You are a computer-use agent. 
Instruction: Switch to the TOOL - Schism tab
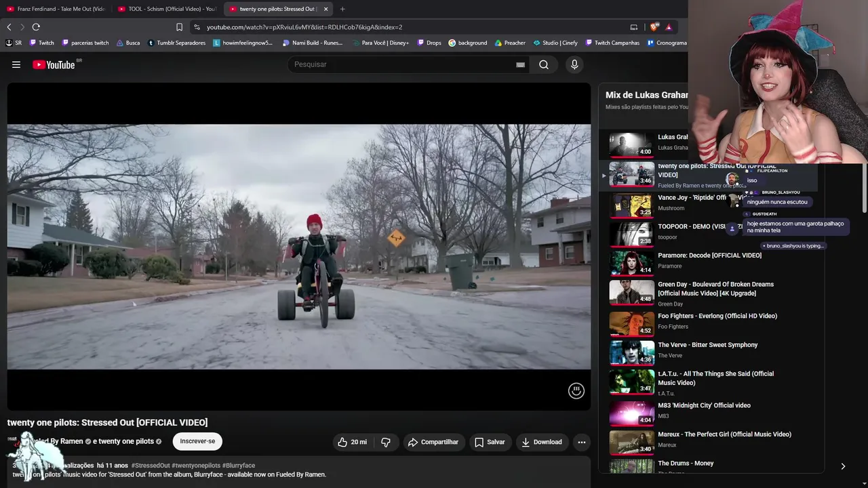pos(167,9)
